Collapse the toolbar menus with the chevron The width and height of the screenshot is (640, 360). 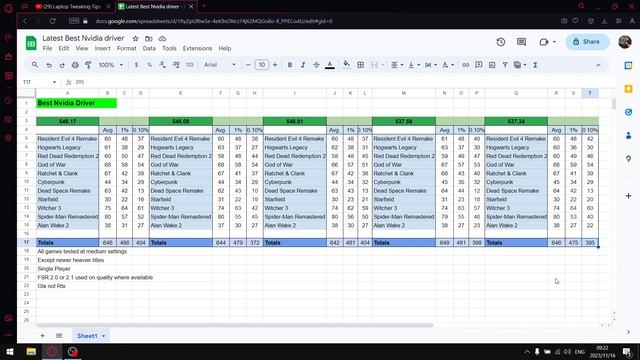point(598,65)
